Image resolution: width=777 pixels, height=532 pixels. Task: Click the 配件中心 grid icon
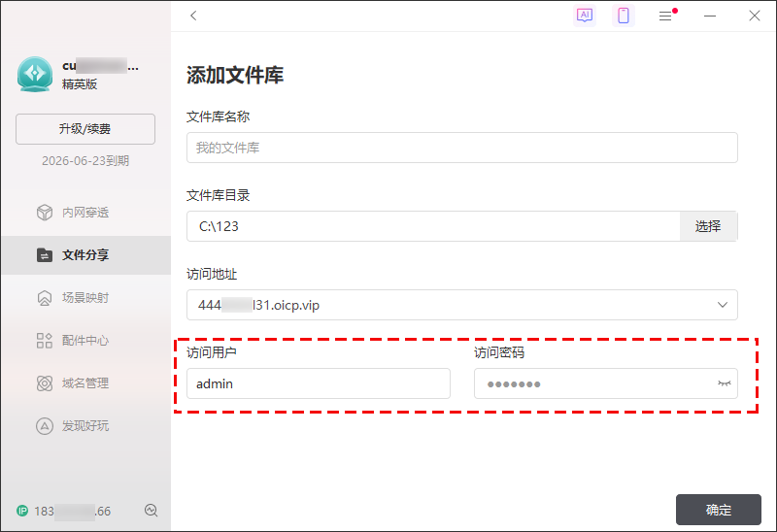44,341
